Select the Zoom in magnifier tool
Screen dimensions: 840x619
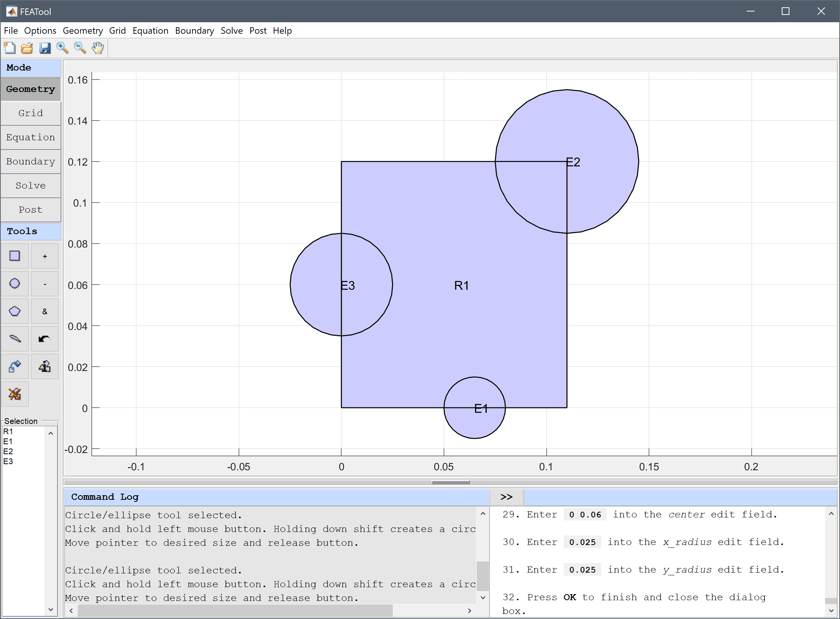pyautogui.click(x=62, y=48)
